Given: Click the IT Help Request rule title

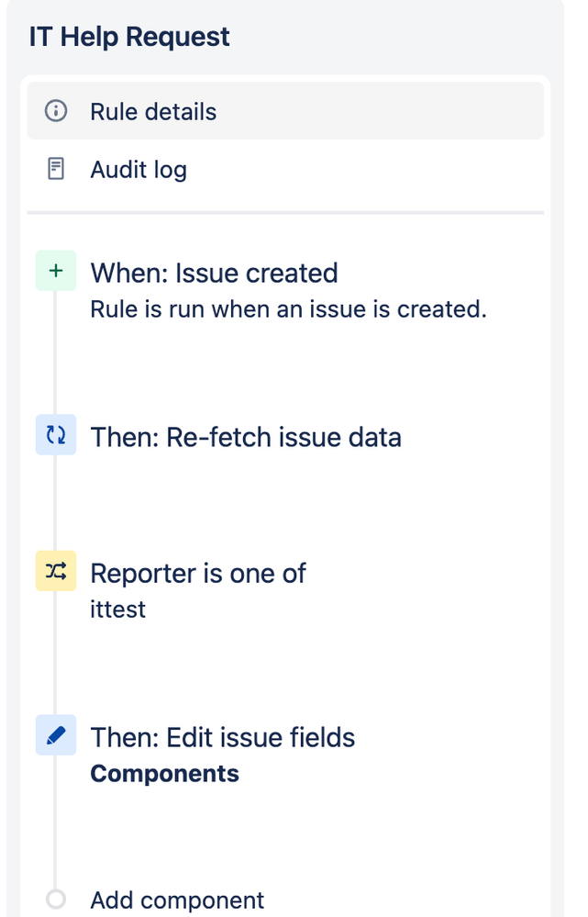Looking at the screenshot, I should tap(129, 37).
